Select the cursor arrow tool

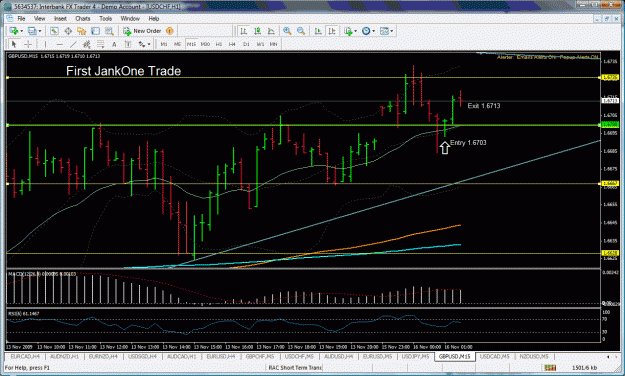click(14, 44)
